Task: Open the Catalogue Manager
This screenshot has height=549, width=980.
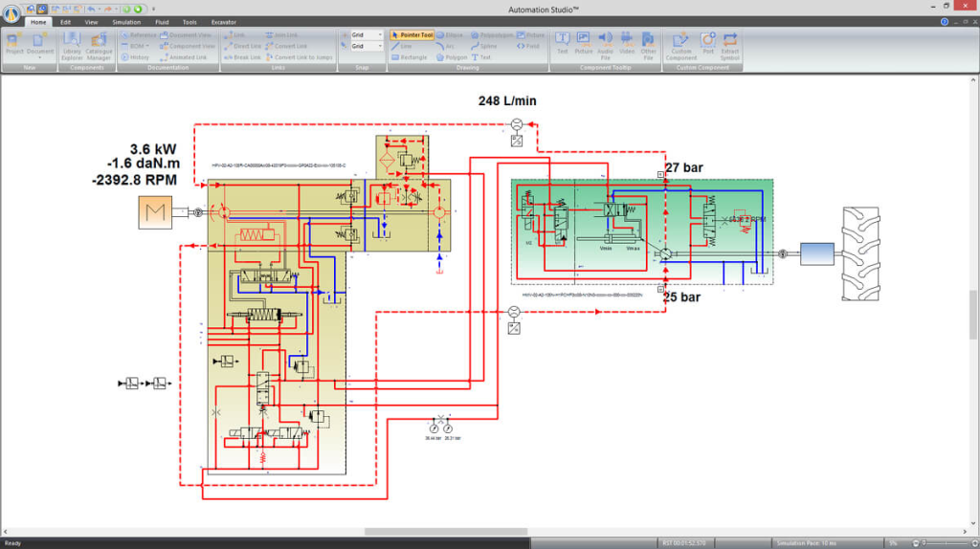Action: click(x=99, y=46)
